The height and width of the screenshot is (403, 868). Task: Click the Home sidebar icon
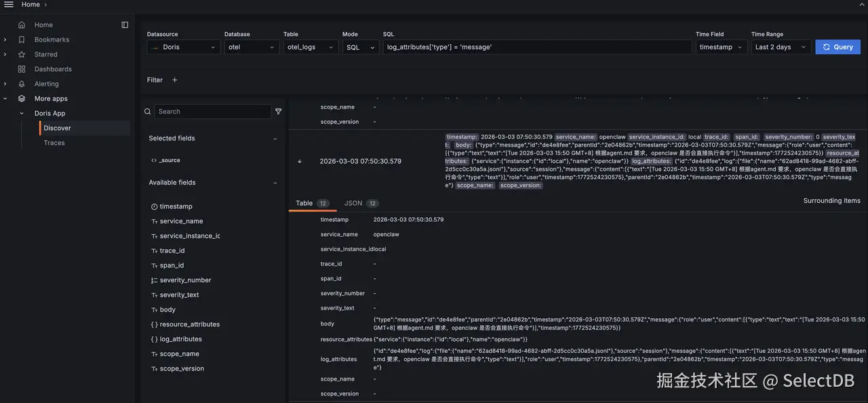tap(22, 25)
